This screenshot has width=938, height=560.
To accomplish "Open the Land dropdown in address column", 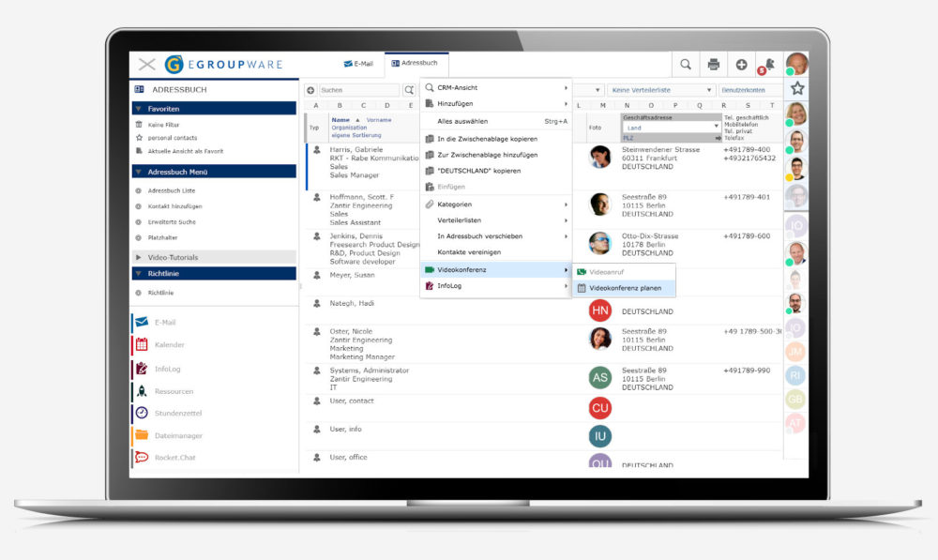I will pyautogui.click(x=672, y=127).
